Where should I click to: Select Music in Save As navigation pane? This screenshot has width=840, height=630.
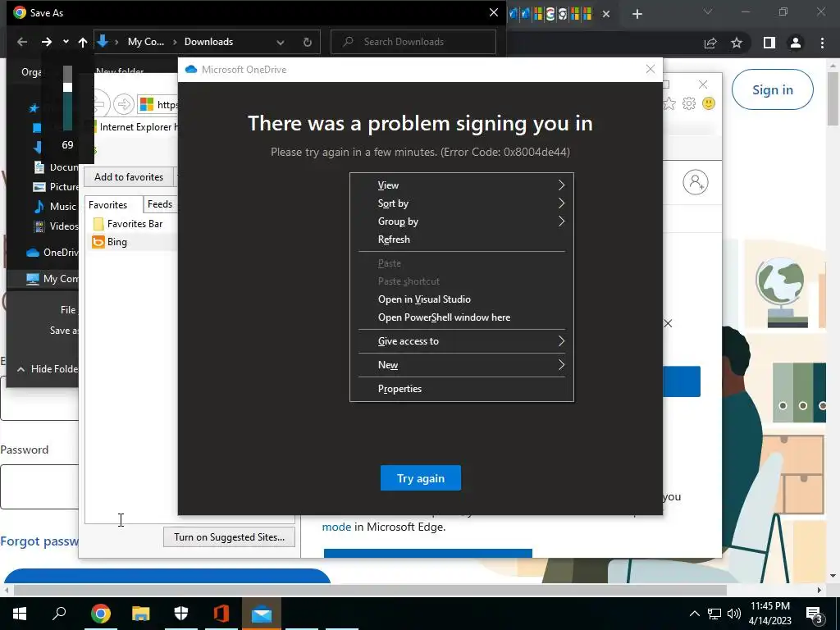(x=56, y=206)
